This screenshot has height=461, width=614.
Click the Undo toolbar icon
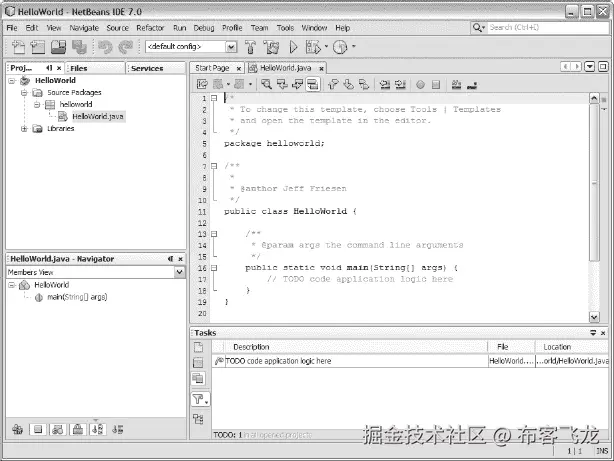105,47
